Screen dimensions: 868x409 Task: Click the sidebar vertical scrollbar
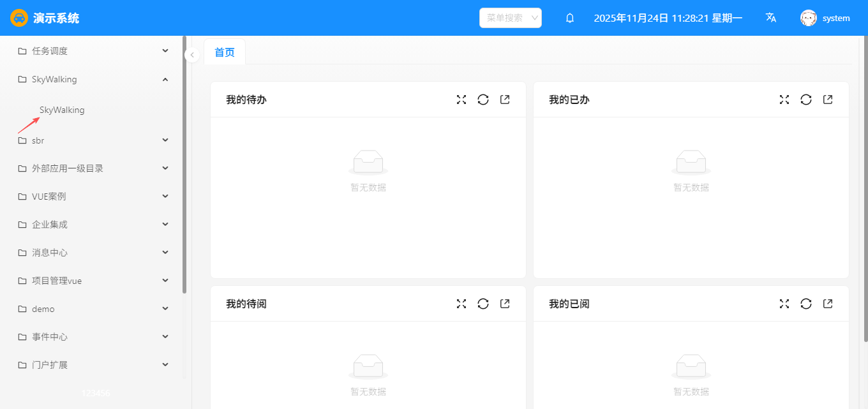(x=184, y=166)
